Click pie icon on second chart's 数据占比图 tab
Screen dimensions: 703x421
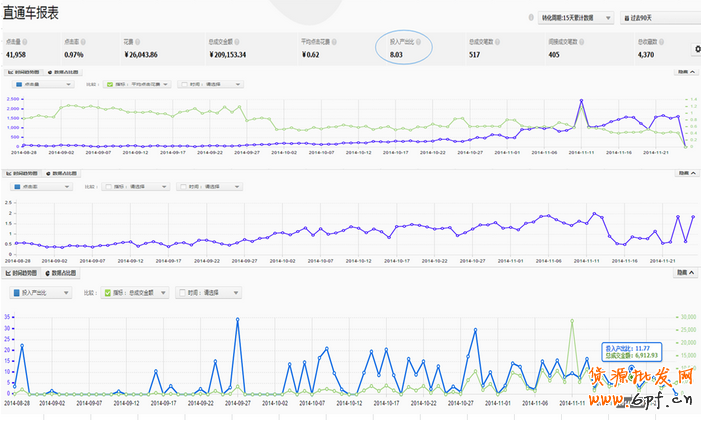49,173
